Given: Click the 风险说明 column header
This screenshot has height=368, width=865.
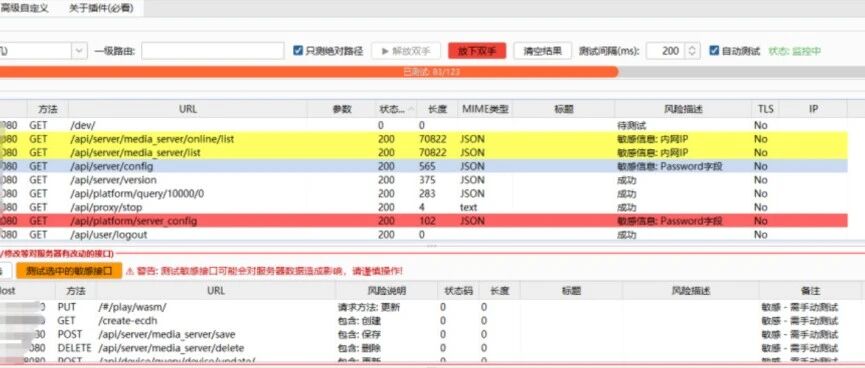Looking at the screenshot, I should [386, 291].
